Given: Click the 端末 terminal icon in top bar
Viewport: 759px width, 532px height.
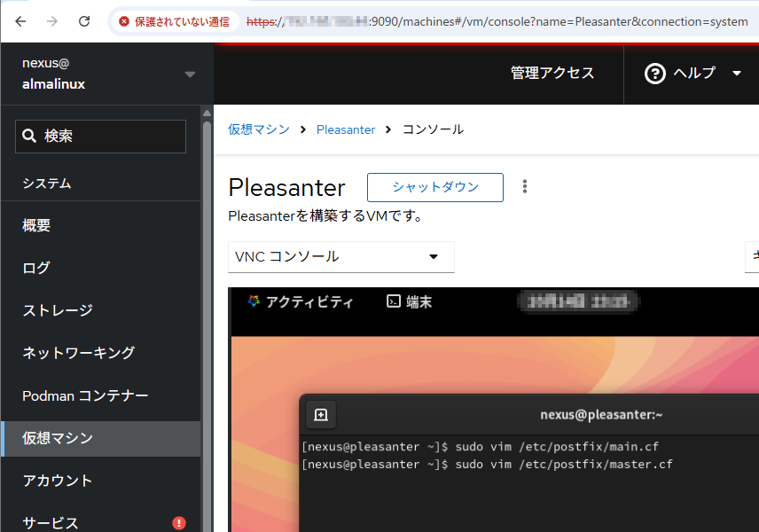Looking at the screenshot, I should 394,301.
